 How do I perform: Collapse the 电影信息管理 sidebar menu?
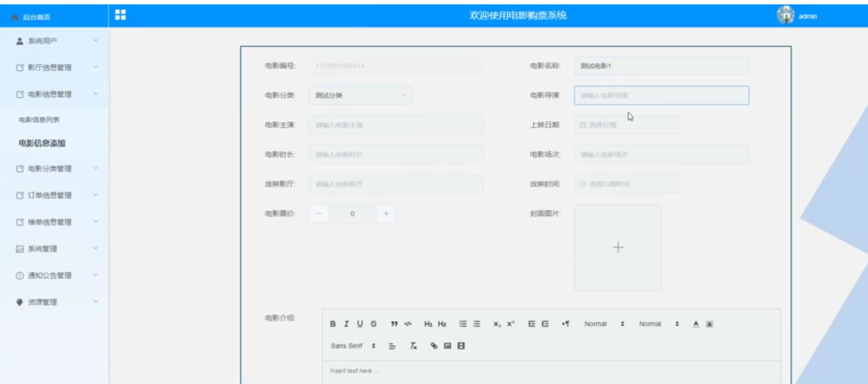[54, 94]
